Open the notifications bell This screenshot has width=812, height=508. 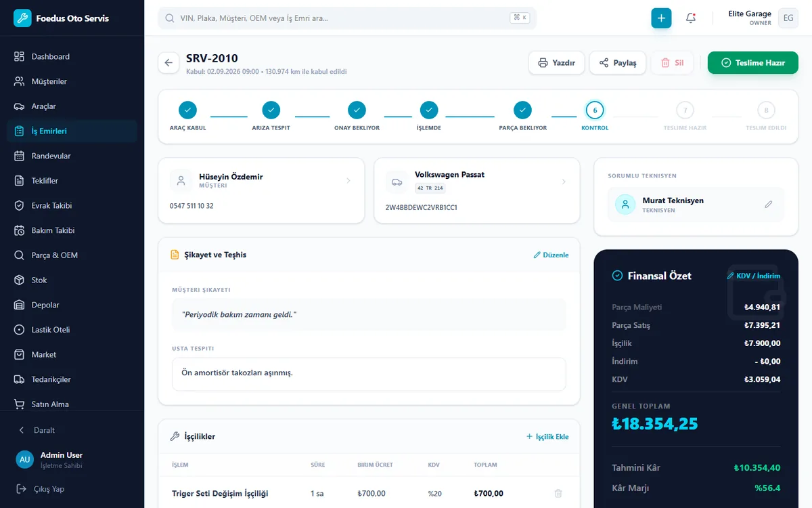691,18
